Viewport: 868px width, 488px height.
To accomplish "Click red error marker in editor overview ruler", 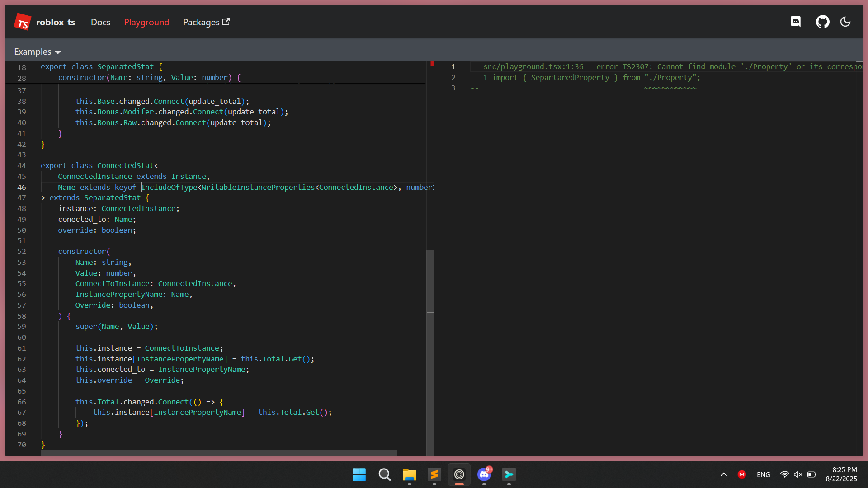I will coord(432,64).
